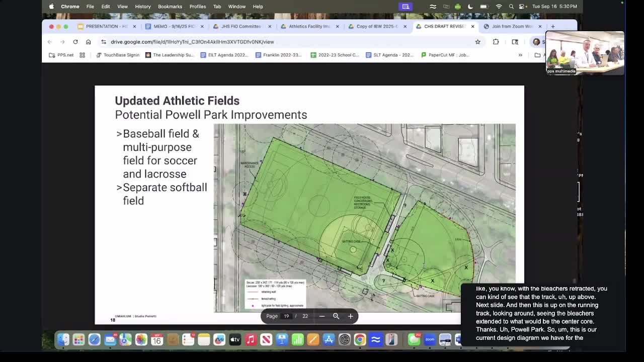The image size is (644, 362).
Task: Open Notes from the Dock
Action: (x=204, y=340)
